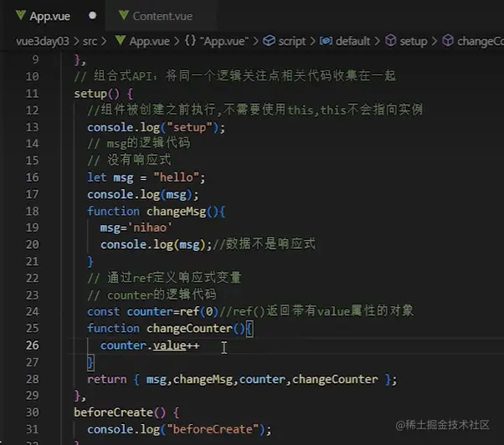Screen dimensions: 504x445
Task: Click the unsaved dot on App.vue tab
Action: (x=93, y=15)
